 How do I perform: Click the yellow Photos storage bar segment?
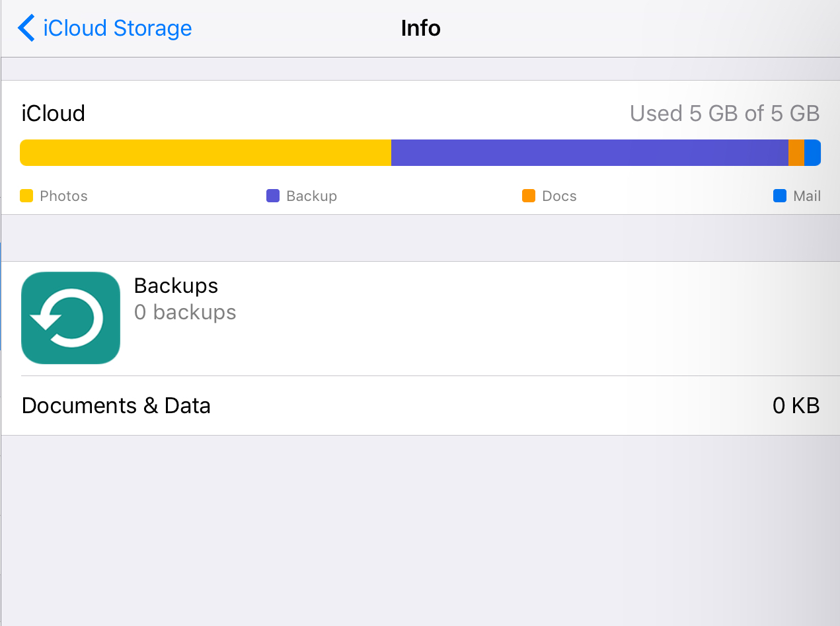206,153
